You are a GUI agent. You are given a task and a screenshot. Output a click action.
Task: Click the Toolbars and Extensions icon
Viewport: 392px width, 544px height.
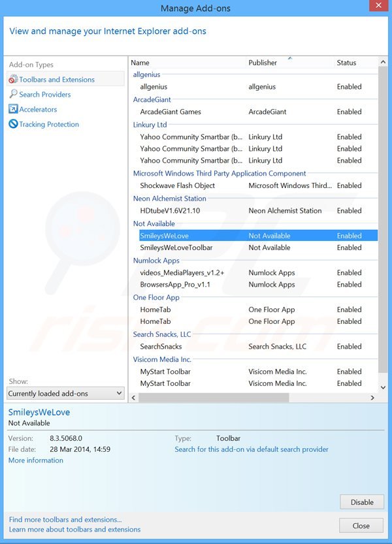point(13,80)
